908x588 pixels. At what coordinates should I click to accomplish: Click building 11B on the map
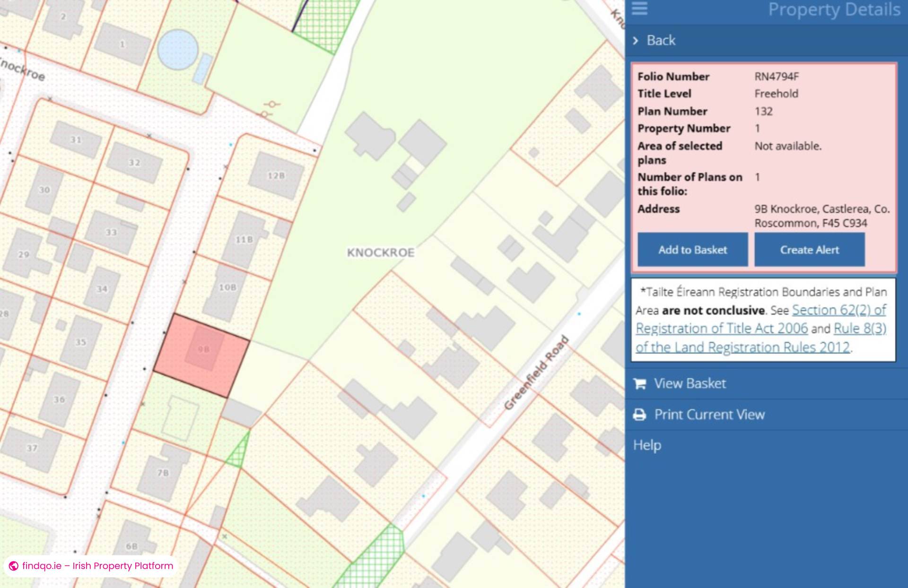tap(244, 240)
